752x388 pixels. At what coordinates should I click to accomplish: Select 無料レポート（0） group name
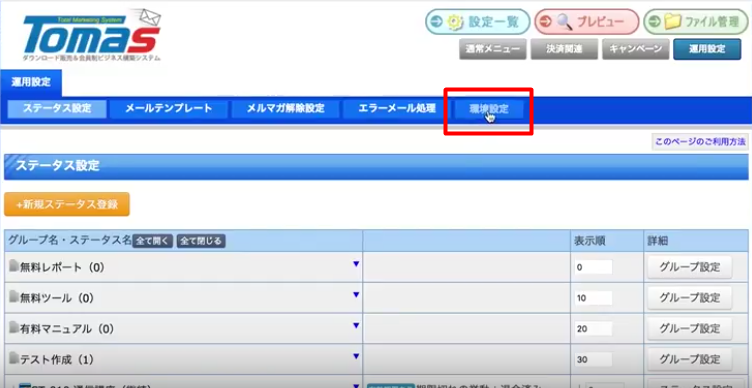pos(62,268)
